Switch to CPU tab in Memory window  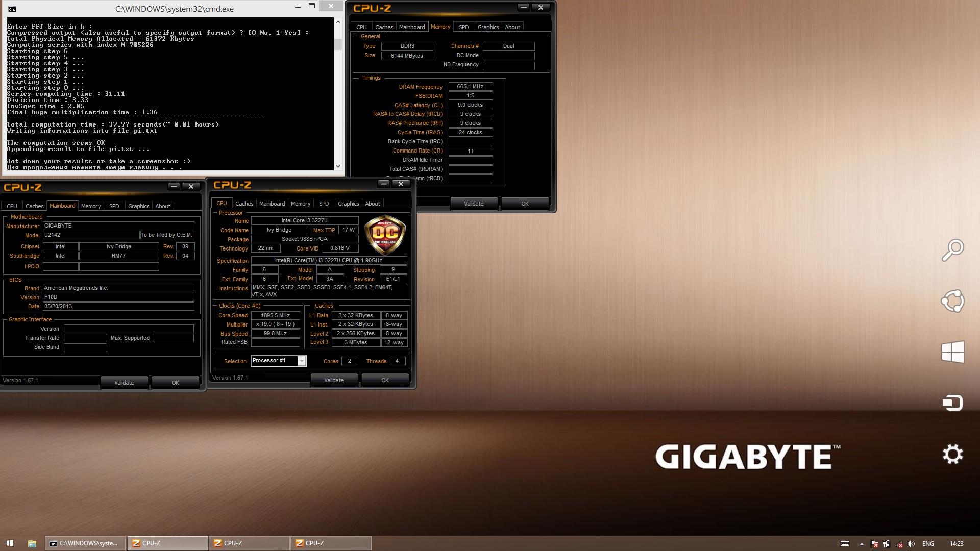pyautogui.click(x=361, y=27)
